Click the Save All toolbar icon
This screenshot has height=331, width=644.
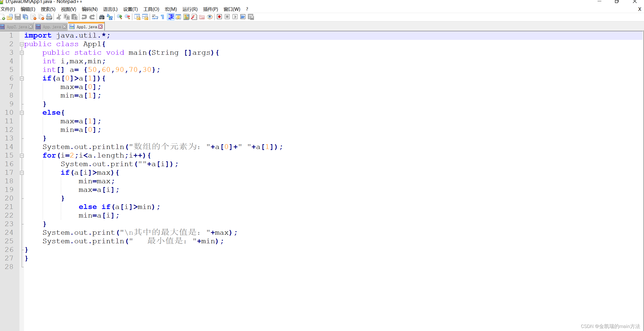tap(25, 17)
